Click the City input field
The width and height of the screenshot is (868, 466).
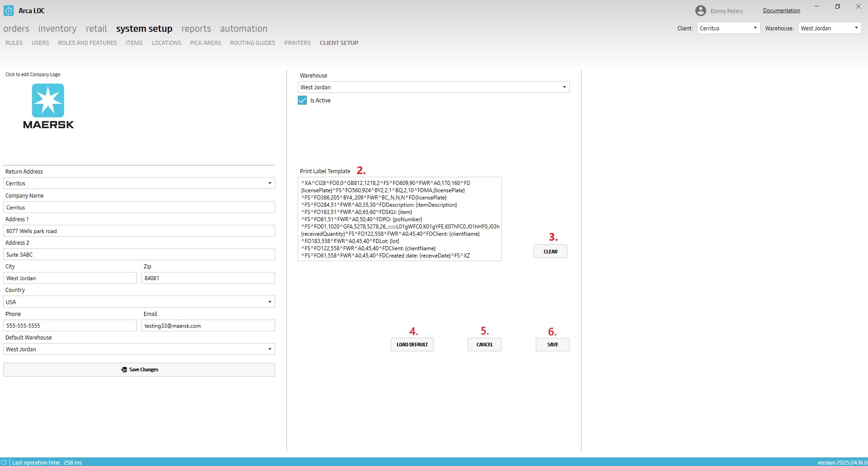(x=70, y=278)
